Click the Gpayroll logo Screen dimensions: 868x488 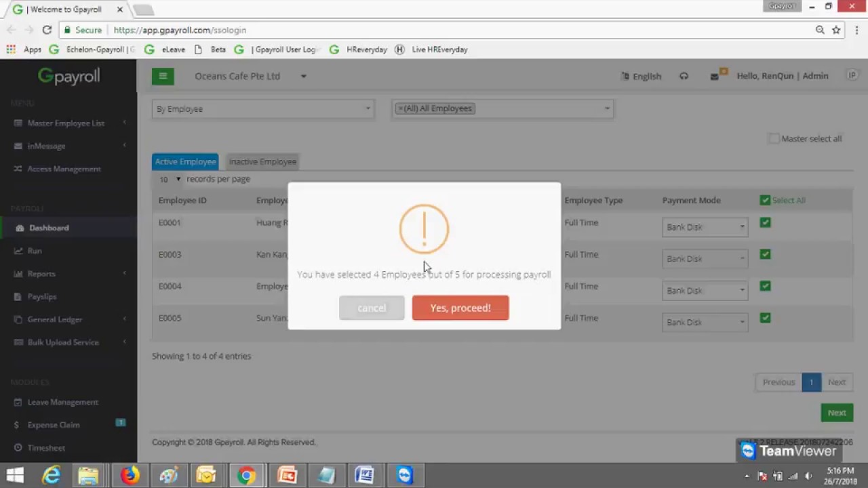(x=68, y=76)
